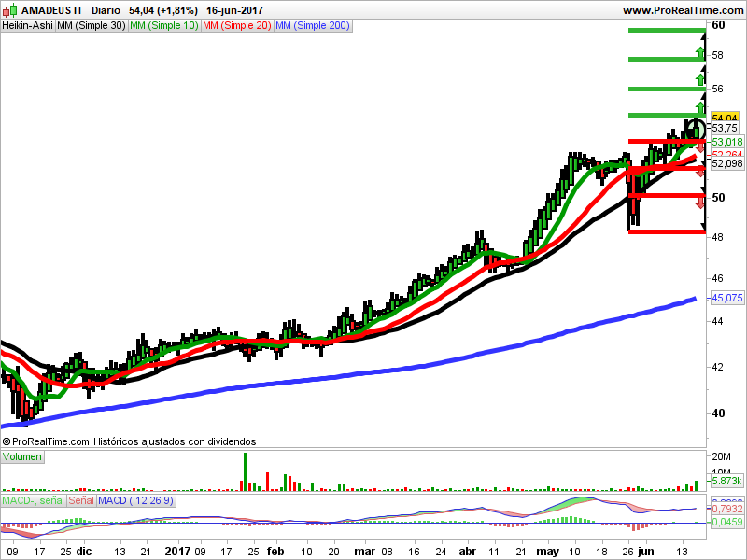Click the green 53,018 moving average value
Viewport: 747px width, 560px height.
pos(726,142)
